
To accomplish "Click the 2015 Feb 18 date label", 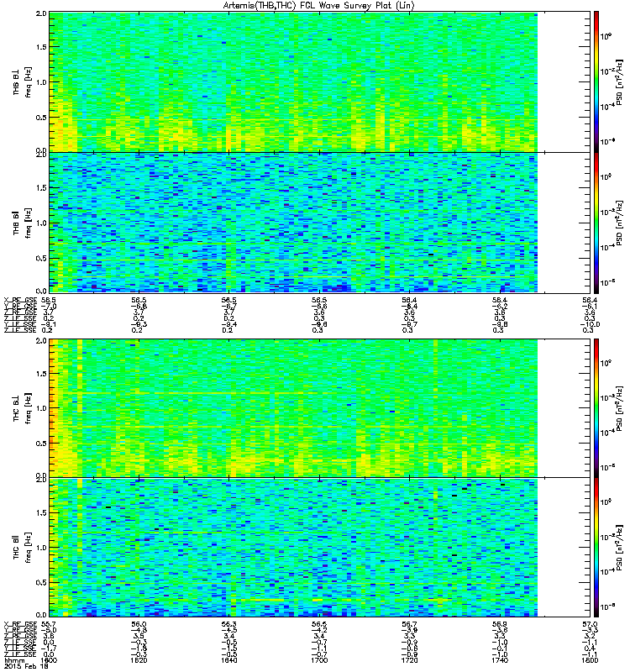I will click(27, 666).
